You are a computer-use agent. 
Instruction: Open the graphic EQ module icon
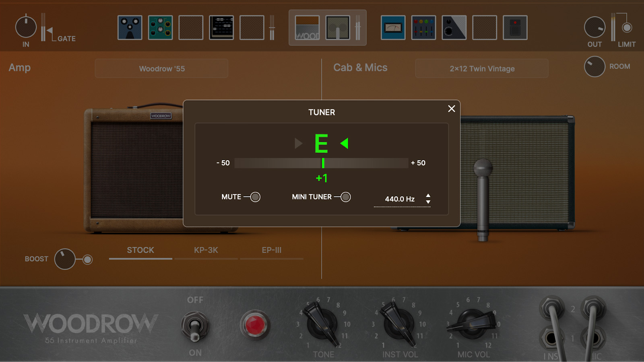[424, 27]
